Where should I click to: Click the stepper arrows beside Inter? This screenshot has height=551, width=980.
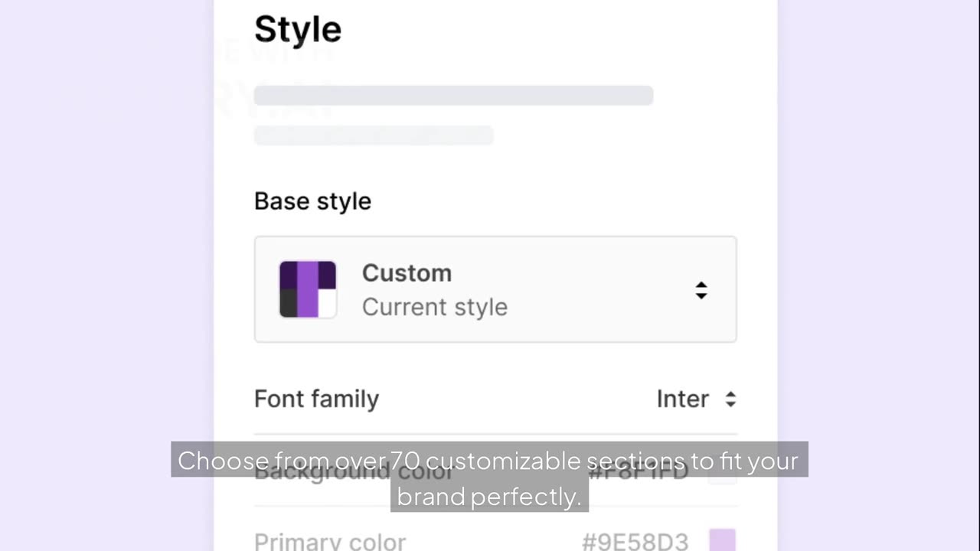730,399
